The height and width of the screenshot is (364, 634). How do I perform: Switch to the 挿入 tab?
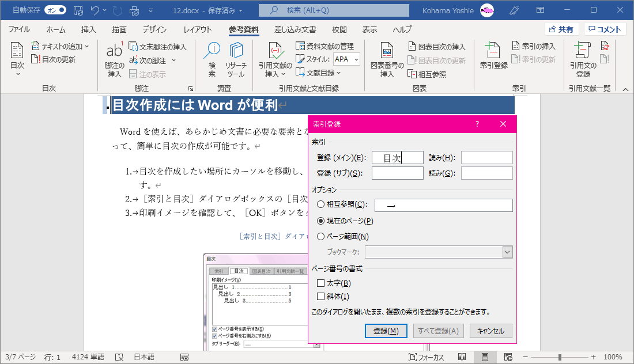point(88,29)
